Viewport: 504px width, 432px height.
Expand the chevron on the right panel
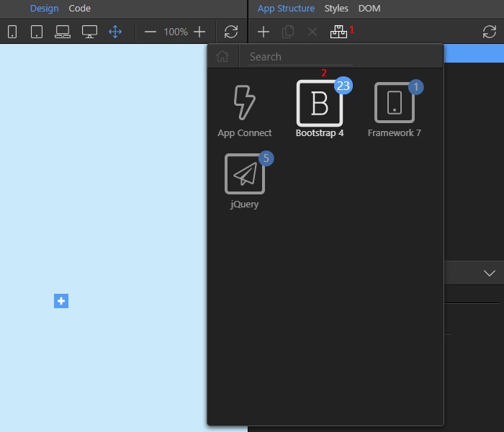point(489,274)
